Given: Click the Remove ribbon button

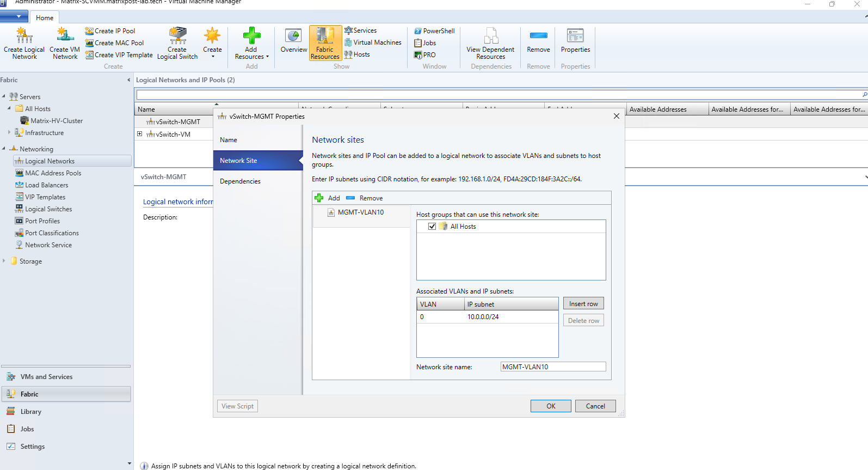Looking at the screenshot, I should 538,41.
